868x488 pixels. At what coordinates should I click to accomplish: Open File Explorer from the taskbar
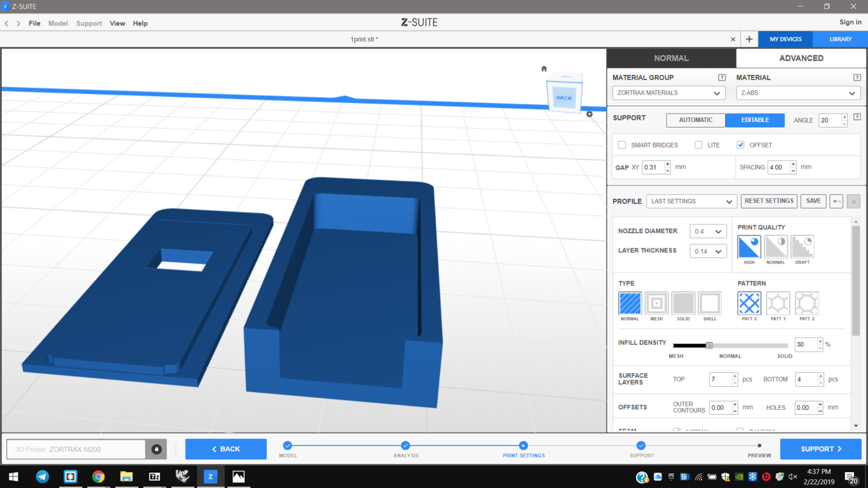click(x=127, y=477)
